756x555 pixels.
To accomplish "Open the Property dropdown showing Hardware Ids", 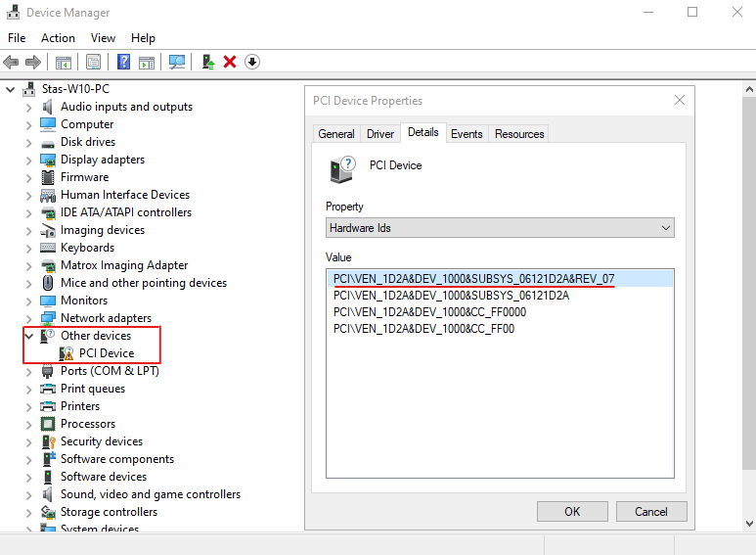I will tap(499, 228).
